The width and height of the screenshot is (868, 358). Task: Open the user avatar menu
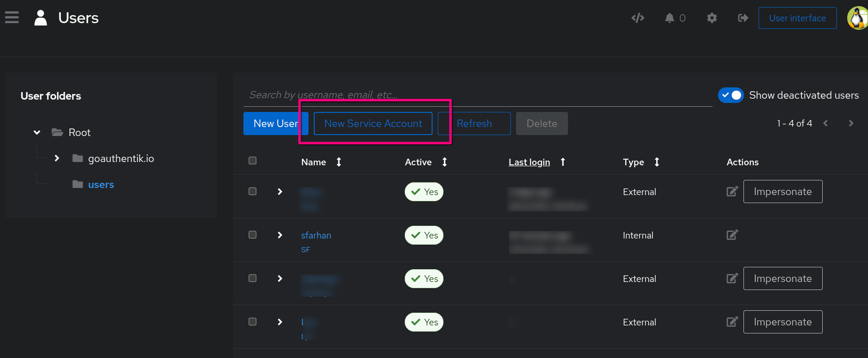click(x=857, y=17)
